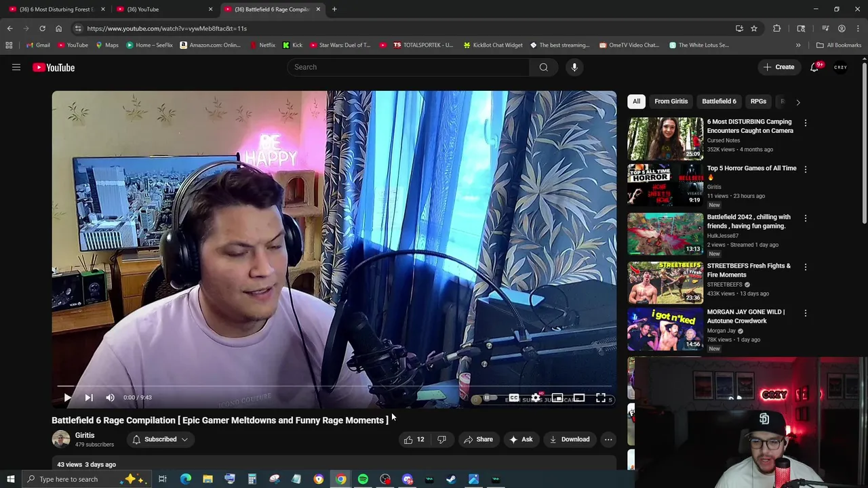This screenshot has width=868, height=488.
Task: Open the Subscribed notification dropdown
Action: point(160,439)
